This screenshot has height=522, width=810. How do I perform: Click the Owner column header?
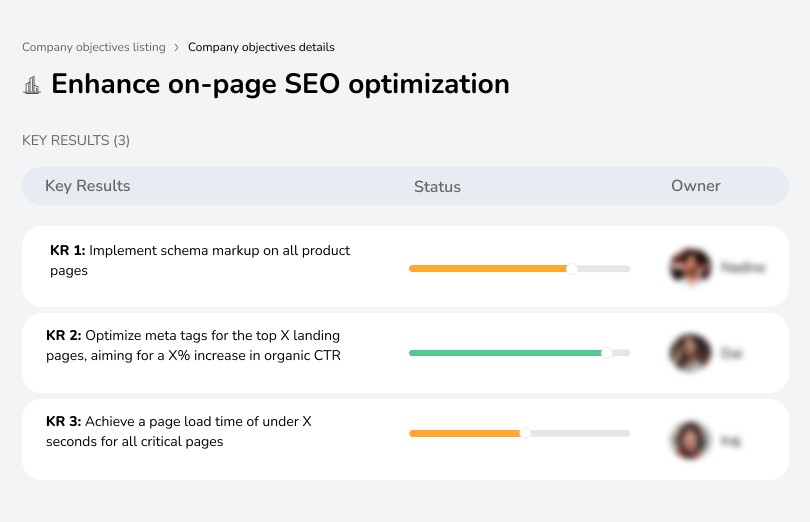(695, 186)
